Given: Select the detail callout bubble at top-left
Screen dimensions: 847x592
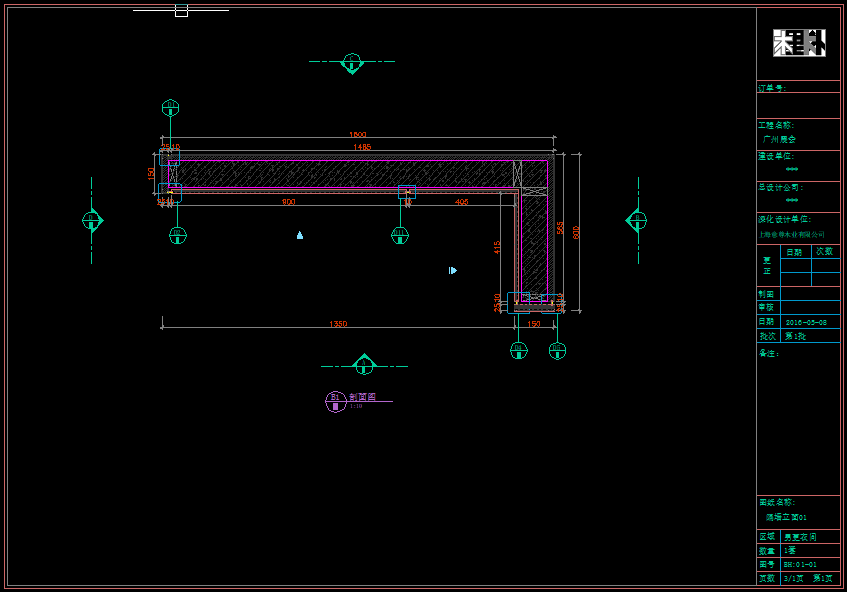Looking at the screenshot, I should [170, 107].
